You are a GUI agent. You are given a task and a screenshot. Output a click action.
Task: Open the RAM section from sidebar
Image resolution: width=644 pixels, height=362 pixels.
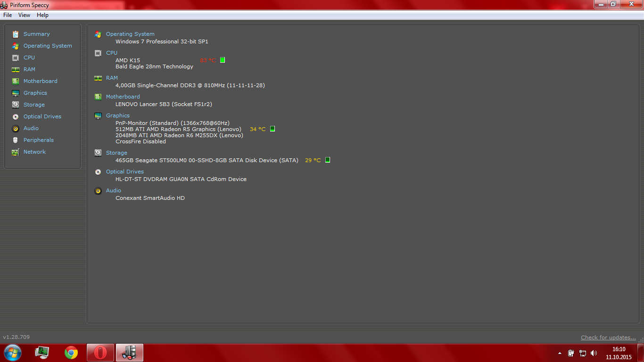point(29,69)
